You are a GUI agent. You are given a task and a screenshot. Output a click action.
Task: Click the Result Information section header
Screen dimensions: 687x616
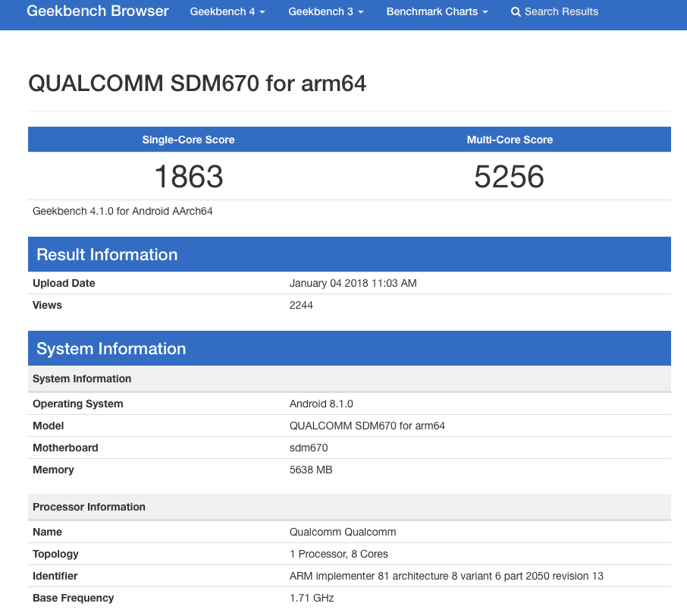350,254
